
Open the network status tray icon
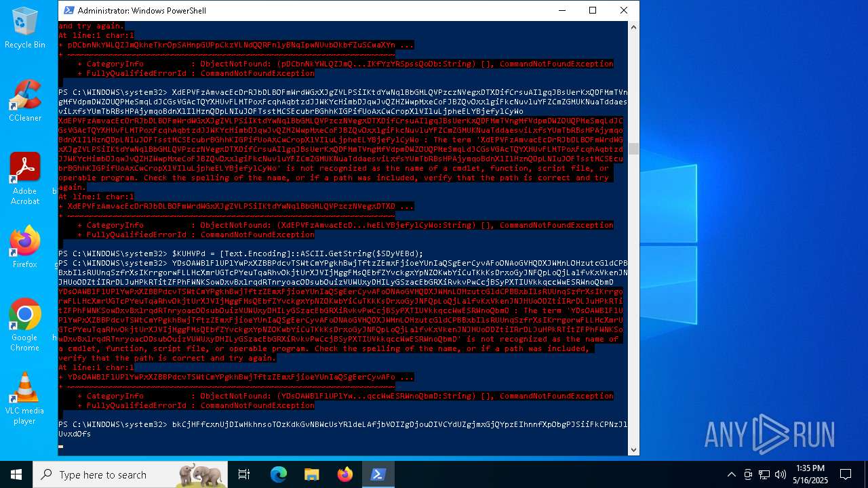pyautogui.click(x=764, y=474)
